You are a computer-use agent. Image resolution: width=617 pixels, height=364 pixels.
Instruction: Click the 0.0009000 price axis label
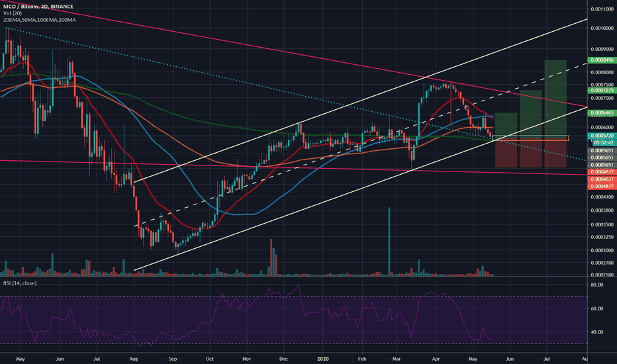pyautogui.click(x=602, y=49)
